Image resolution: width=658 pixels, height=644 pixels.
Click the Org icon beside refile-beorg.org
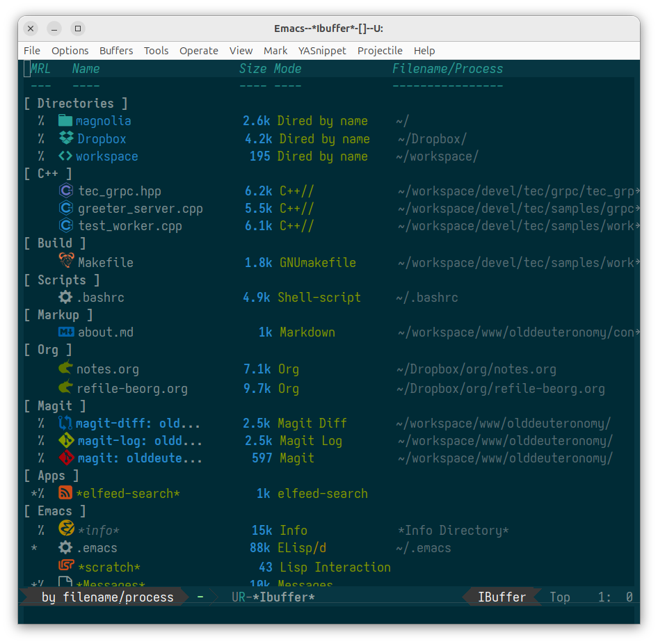65,387
